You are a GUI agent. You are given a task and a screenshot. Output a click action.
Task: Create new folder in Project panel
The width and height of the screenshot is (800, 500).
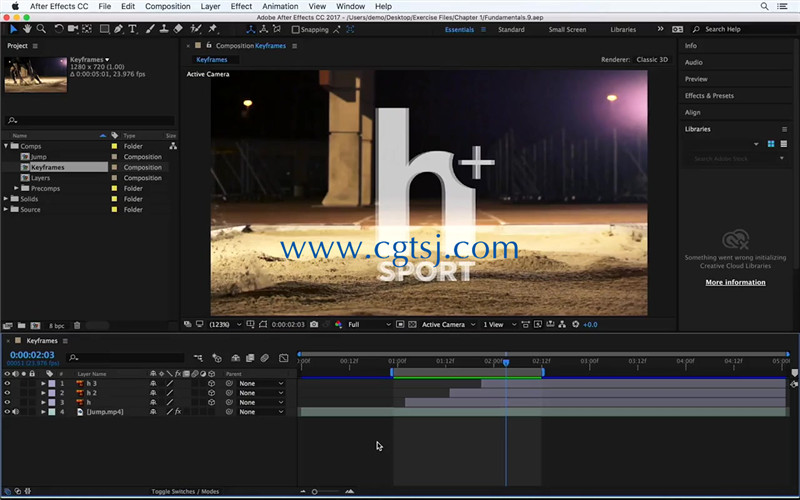point(21,326)
